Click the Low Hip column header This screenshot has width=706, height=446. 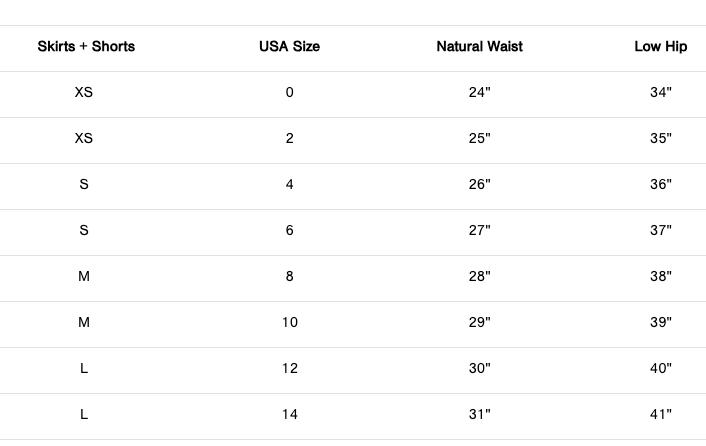660,47
